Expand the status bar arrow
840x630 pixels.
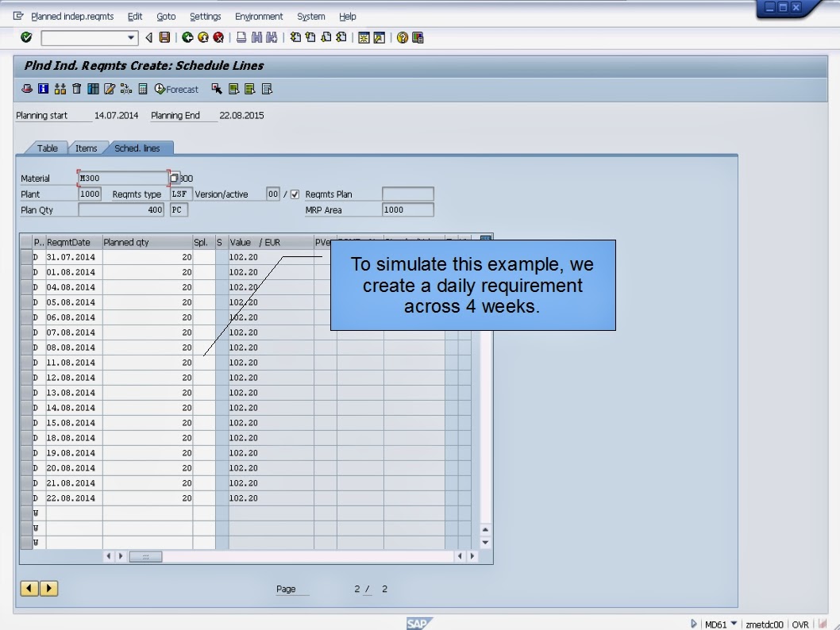[x=692, y=624]
